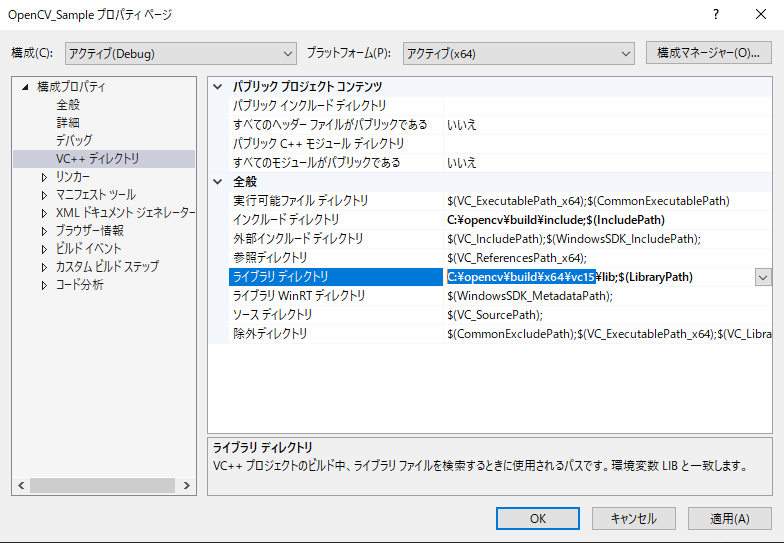This screenshot has height=543, width=784.
Task: Click the library path C:¥opencv¥build¥x64¥vc15¥lib field
Action: click(600, 277)
